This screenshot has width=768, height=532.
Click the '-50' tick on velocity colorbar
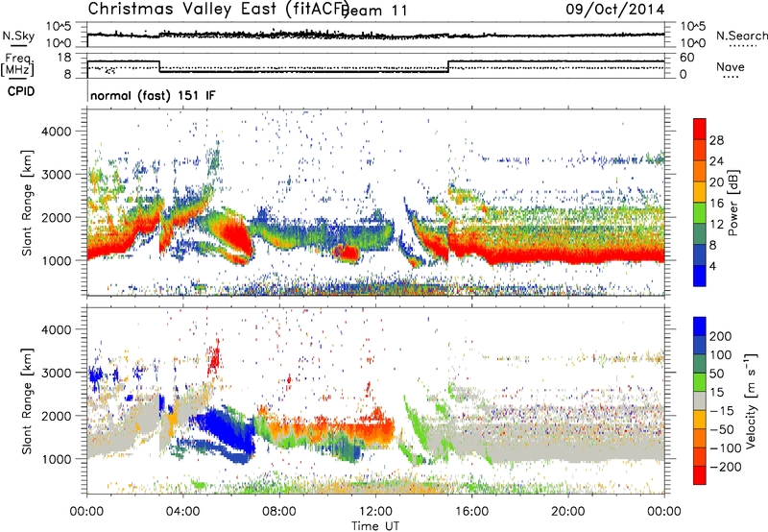[722, 429]
